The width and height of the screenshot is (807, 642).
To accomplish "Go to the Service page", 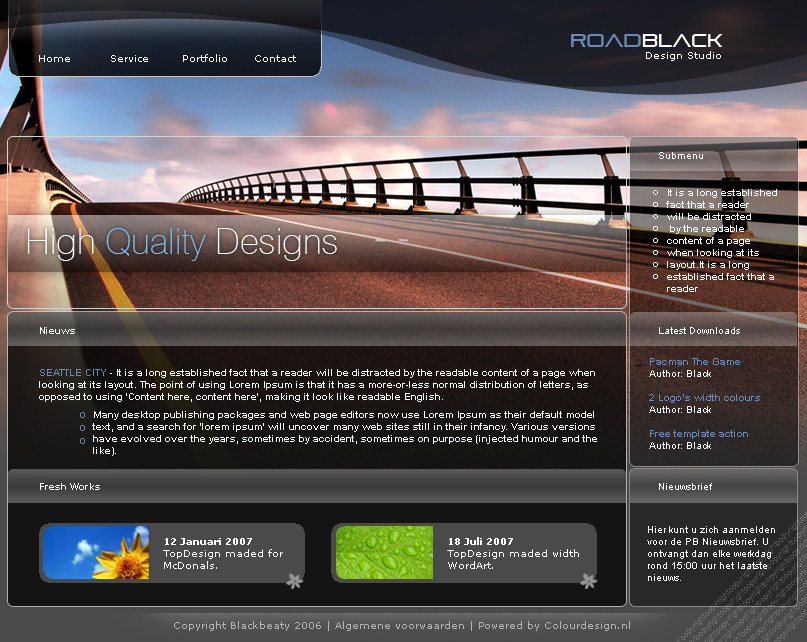I will pos(129,59).
